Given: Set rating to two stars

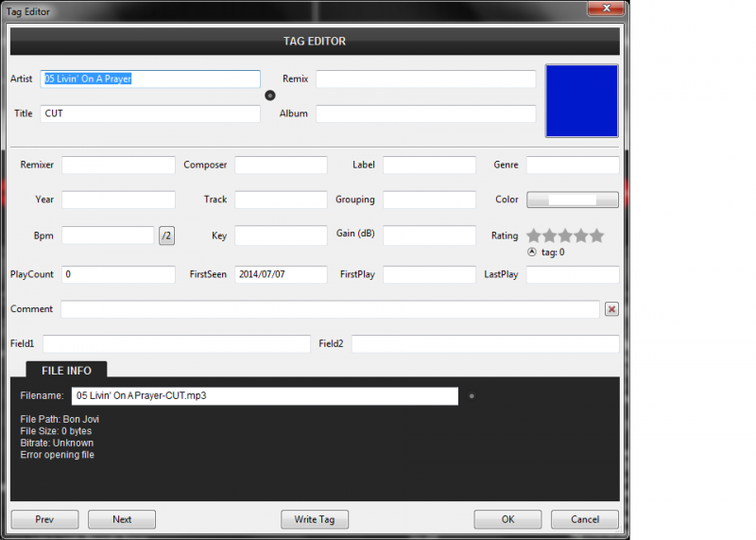Looking at the screenshot, I should pyautogui.click(x=550, y=235).
